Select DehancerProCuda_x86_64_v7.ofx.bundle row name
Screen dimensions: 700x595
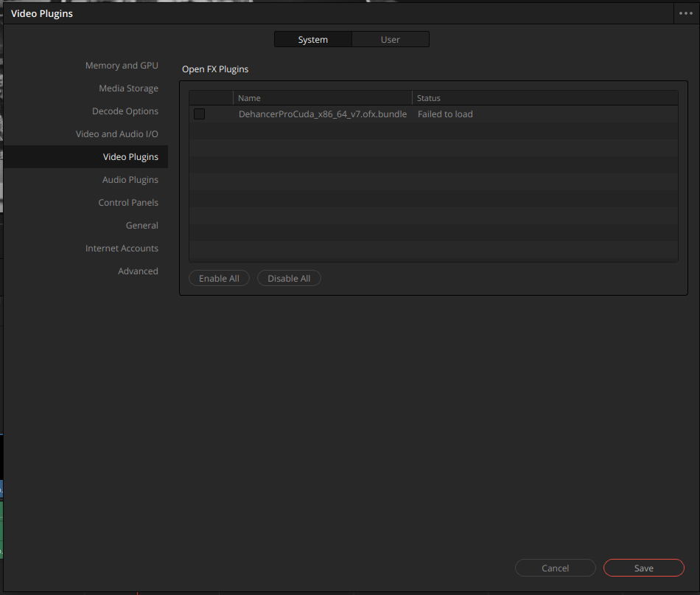[x=322, y=114]
